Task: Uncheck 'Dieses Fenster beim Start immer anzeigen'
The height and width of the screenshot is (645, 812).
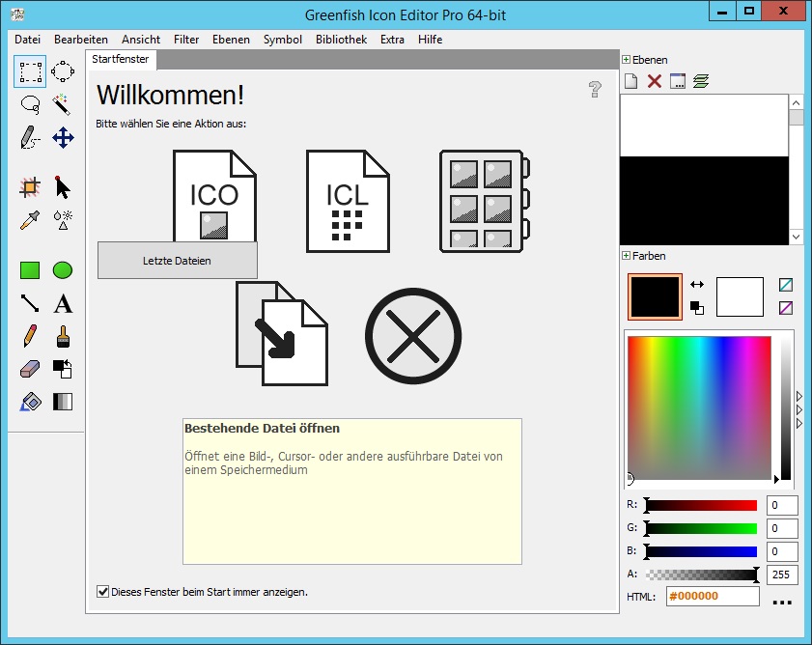Action: click(103, 592)
